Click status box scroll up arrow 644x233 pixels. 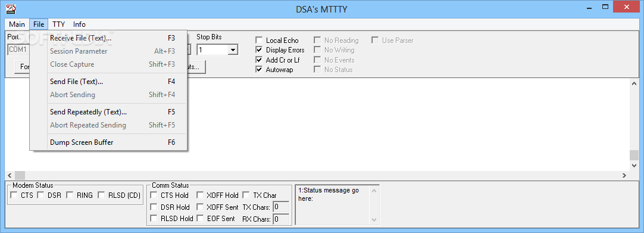tap(374, 191)
